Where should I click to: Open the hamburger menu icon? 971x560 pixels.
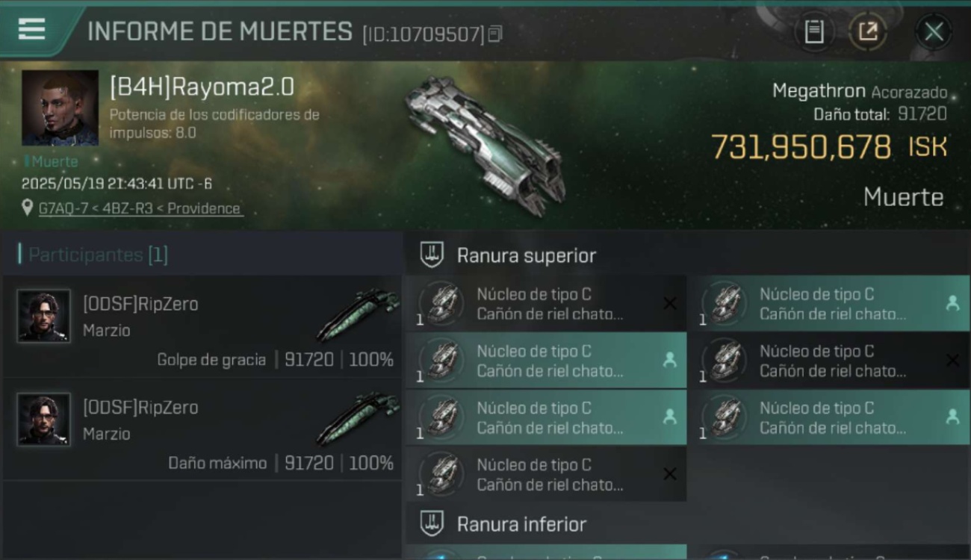tap(31, 30)
